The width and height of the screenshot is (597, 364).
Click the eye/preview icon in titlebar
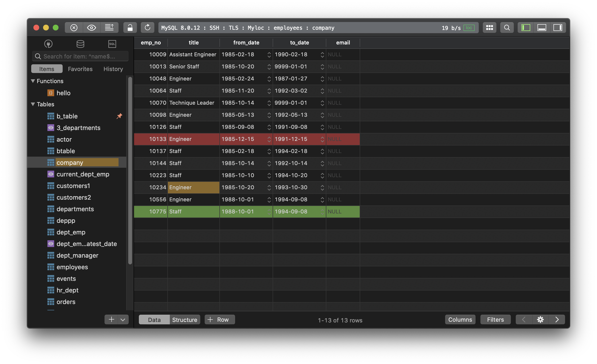pyautogui.click(x=91, y=27)
